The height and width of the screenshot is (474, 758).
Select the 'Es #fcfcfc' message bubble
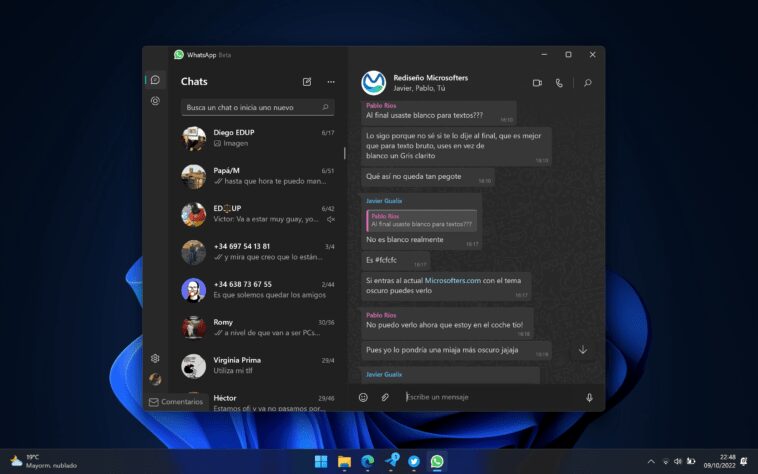click(x=395, y=260)
